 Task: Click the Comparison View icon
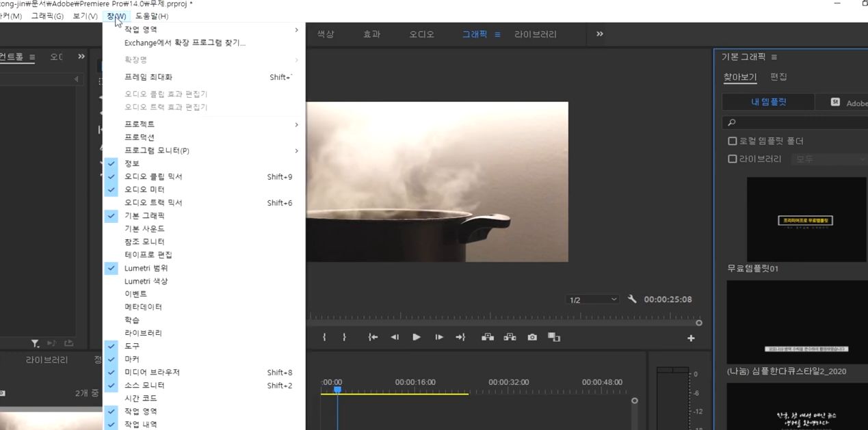click(x=554, y=337)
